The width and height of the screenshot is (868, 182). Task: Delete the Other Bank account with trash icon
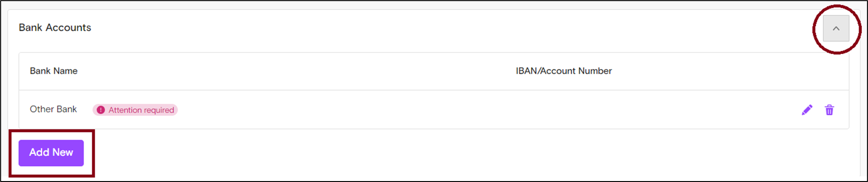829,110
